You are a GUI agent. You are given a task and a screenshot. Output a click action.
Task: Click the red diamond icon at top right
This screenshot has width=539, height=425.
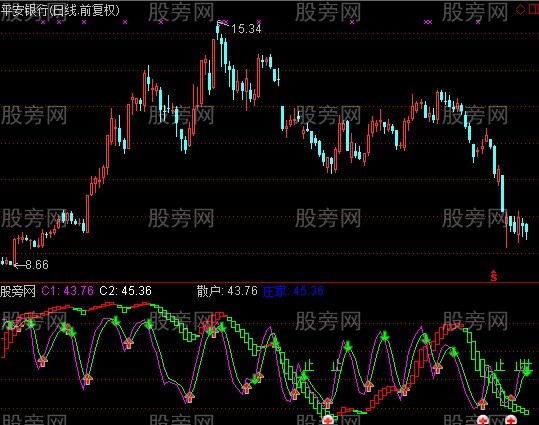click(x=520, y=9)
